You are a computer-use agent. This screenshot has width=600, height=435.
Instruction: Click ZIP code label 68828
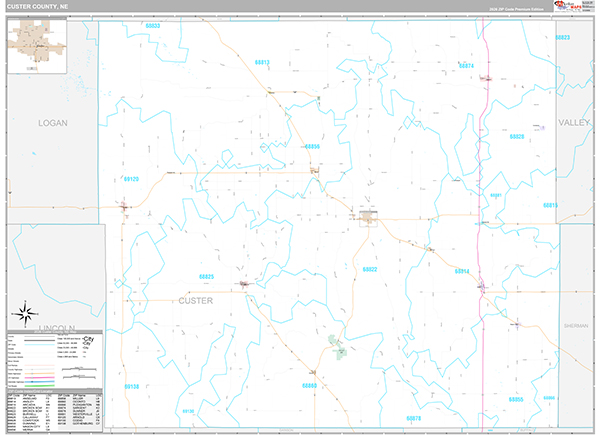pos(517,137)
